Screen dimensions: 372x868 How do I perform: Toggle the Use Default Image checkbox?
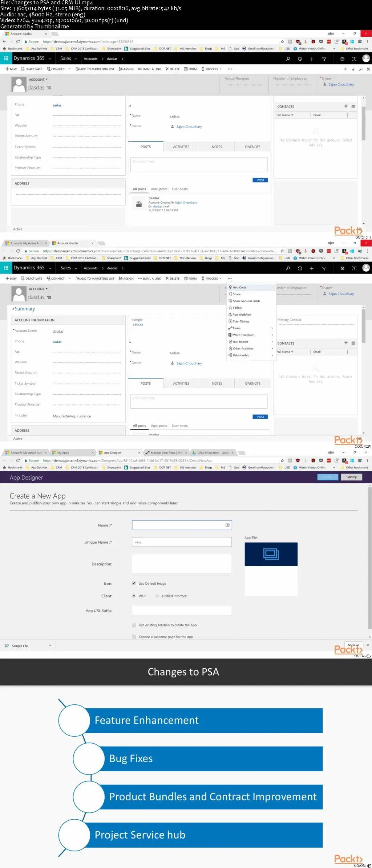pos(134,583)
